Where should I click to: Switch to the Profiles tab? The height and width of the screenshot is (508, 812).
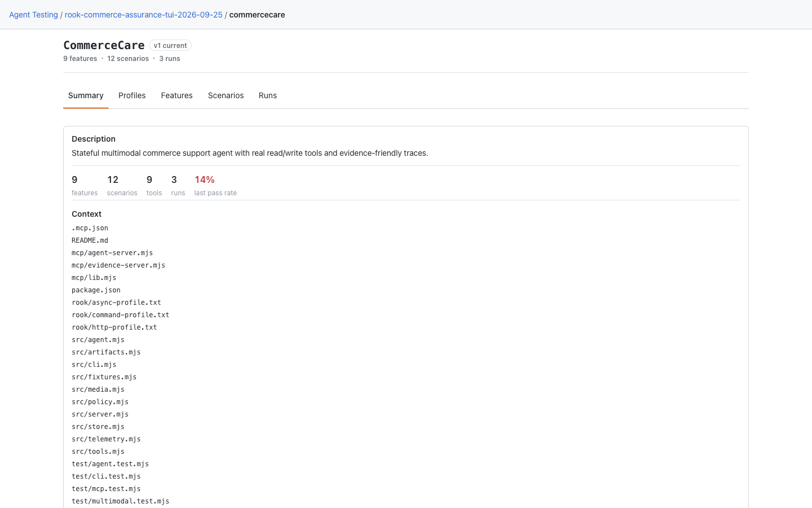point(132,95)
